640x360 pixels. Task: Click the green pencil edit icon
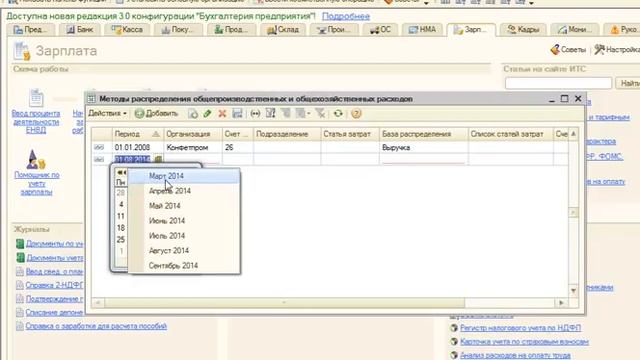[207, 113]
